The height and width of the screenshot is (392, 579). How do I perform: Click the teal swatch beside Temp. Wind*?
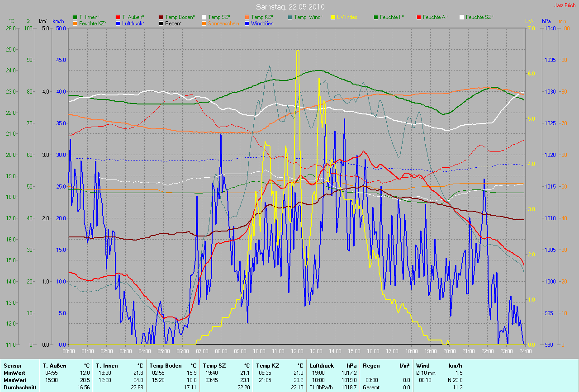[x=290, y=17]
